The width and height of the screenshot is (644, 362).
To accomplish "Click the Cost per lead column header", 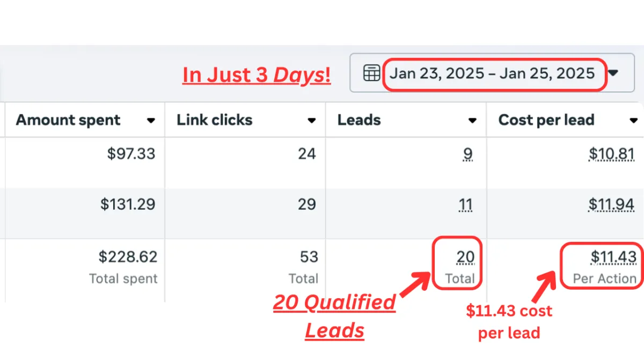I will [546, 120].
